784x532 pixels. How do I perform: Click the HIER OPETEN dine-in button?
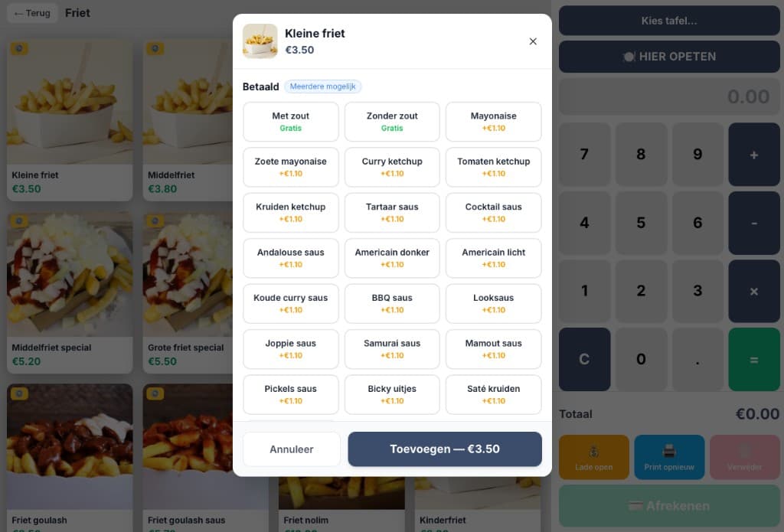(669, 57)
